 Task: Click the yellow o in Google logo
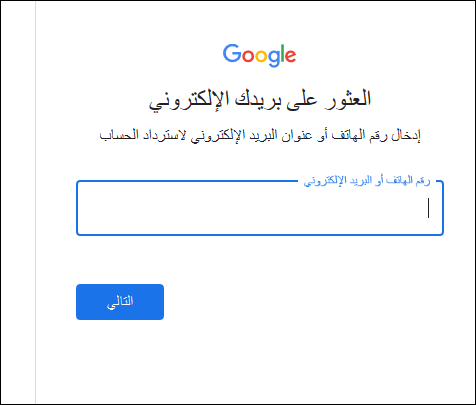[x=261, y=56]
